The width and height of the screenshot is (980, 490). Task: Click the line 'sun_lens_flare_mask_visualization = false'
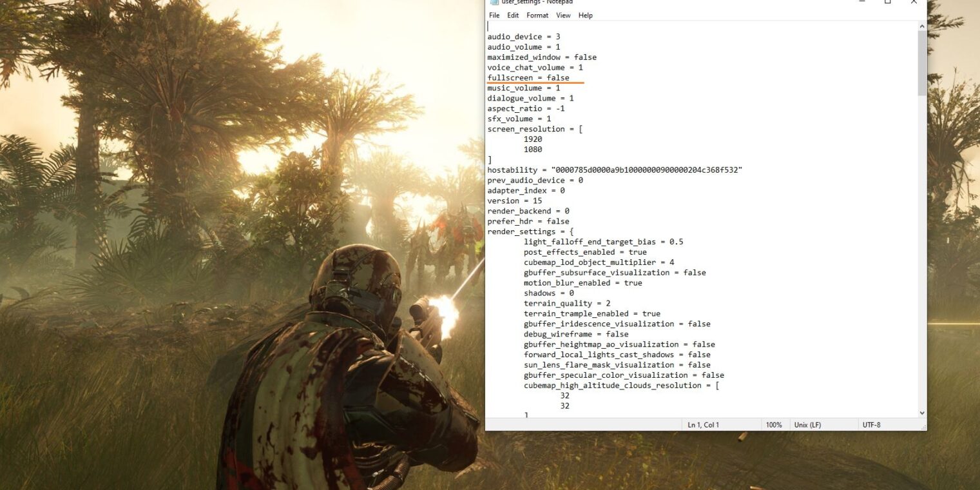click(617, 365)
